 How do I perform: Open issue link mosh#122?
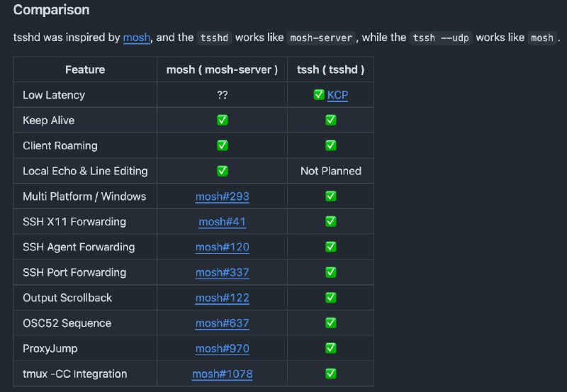[222, 298]
